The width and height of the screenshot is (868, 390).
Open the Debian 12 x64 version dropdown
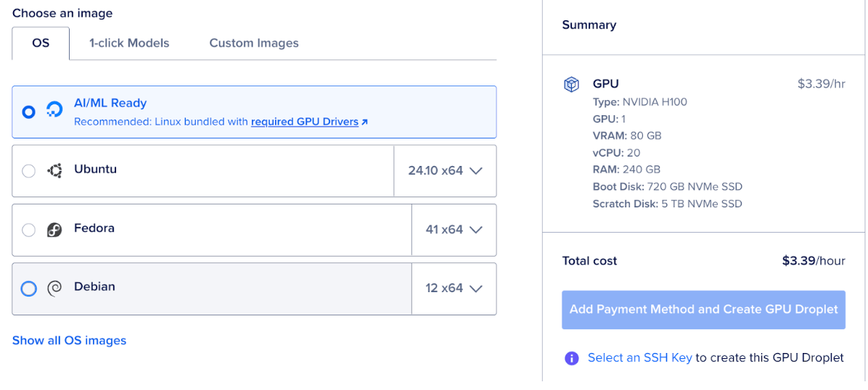[x=454, y=289]
